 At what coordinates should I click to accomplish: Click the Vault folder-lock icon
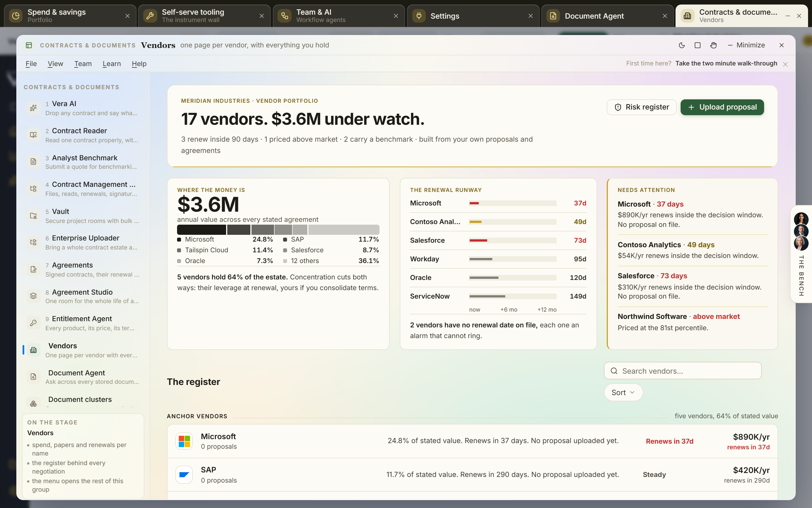pos(33,216)
